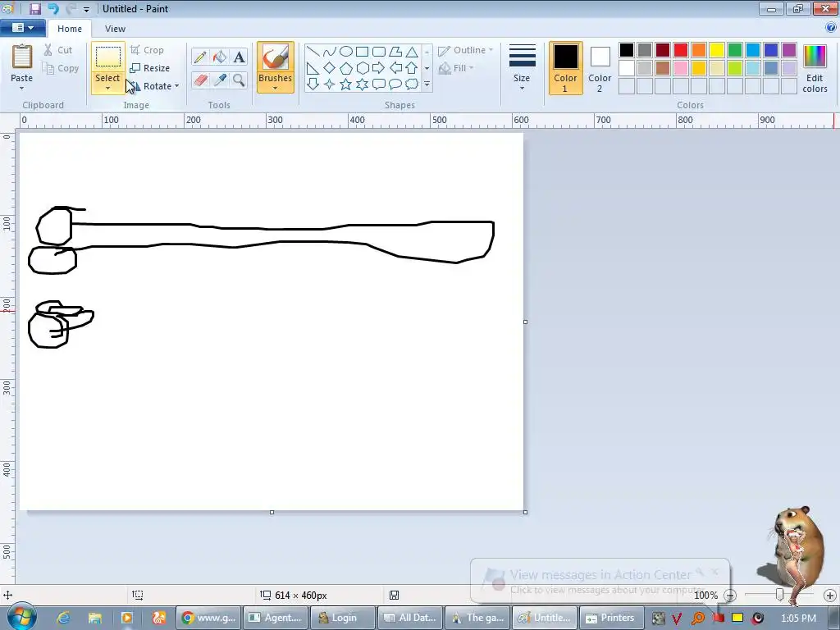Pick the Right triangle shape
Image resolution: width=840 pixels, height=630 pixels.
click(x=313, y=68)
